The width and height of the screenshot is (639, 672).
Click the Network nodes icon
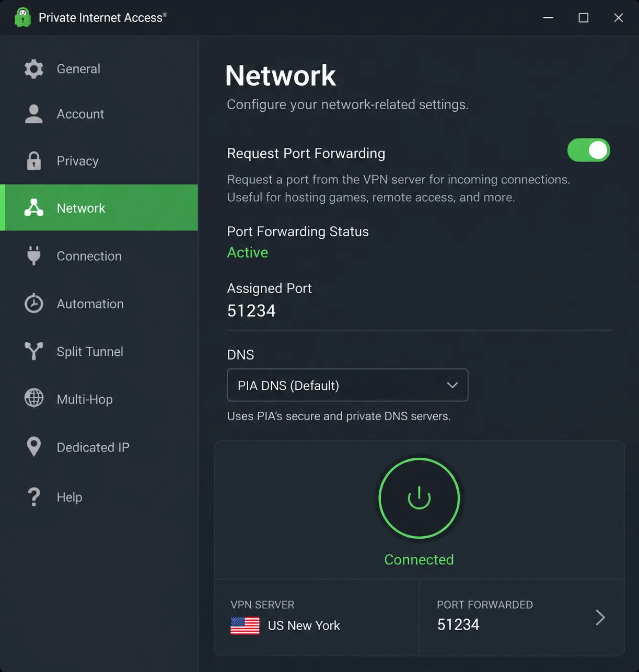point(34,207)
